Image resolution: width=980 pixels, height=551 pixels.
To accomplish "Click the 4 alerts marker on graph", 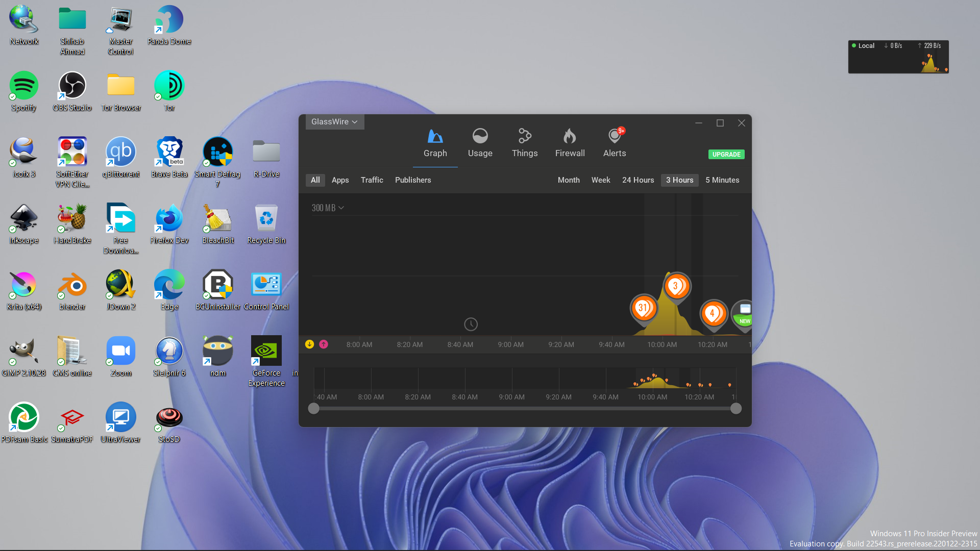I will (713, 313).
